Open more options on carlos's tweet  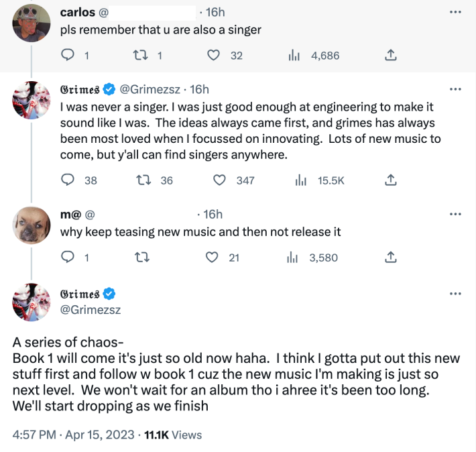(x=456, y=13)
